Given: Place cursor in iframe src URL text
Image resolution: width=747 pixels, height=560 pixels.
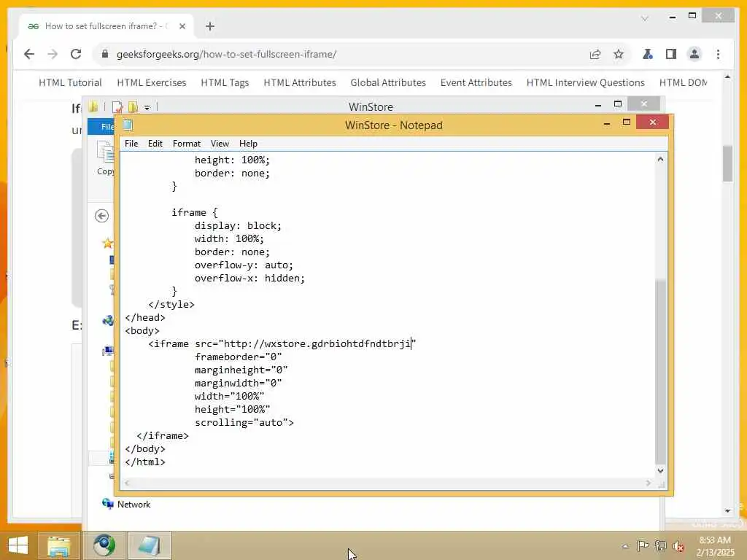Looking at the screenshot, I should [x=317, y=343].
